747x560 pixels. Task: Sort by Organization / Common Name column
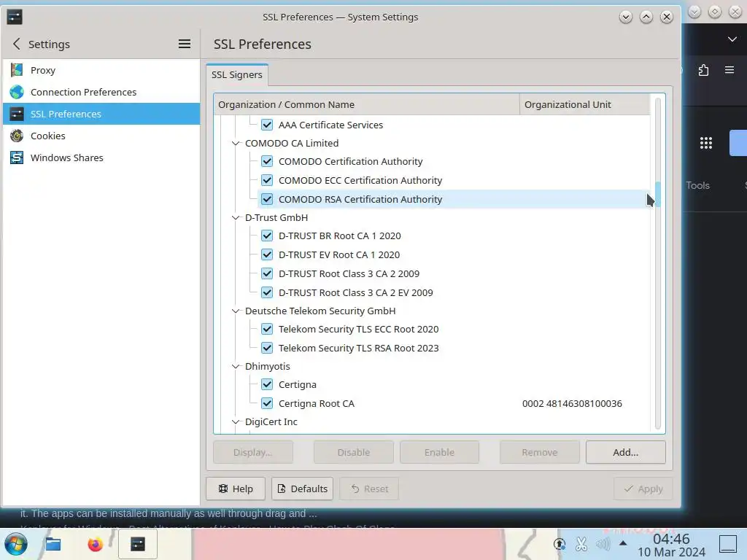pos(366,104)
